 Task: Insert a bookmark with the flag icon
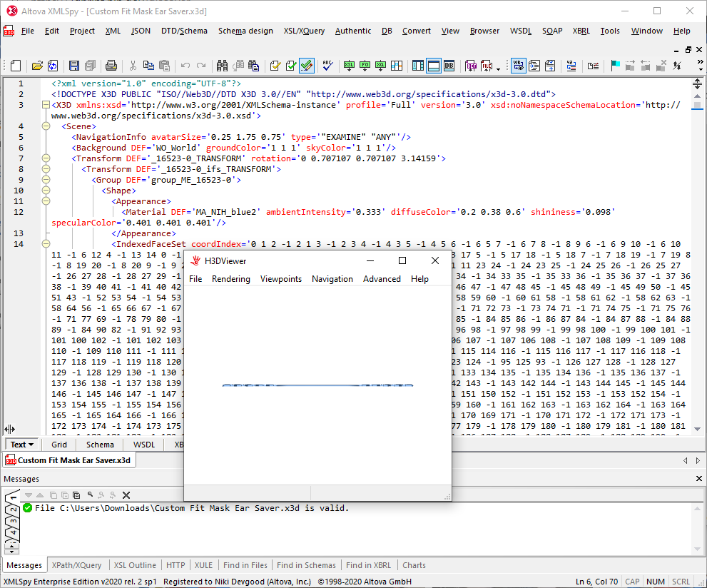616,66
